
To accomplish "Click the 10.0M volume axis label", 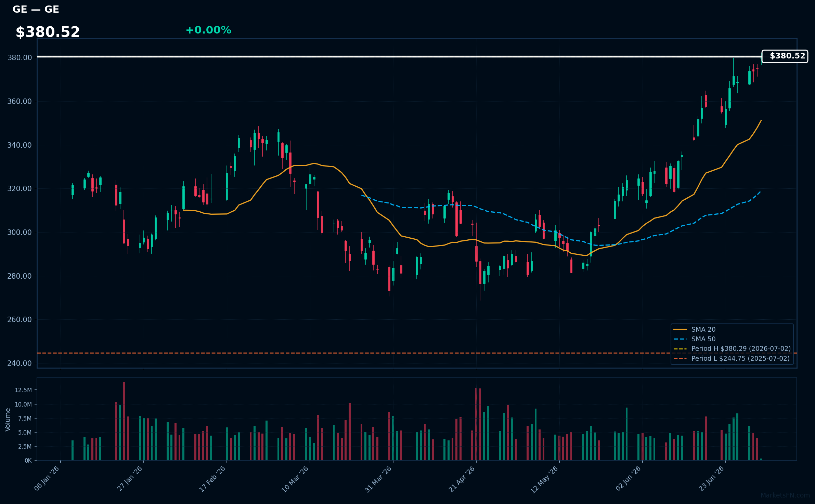I will click(x=23, y=404).
